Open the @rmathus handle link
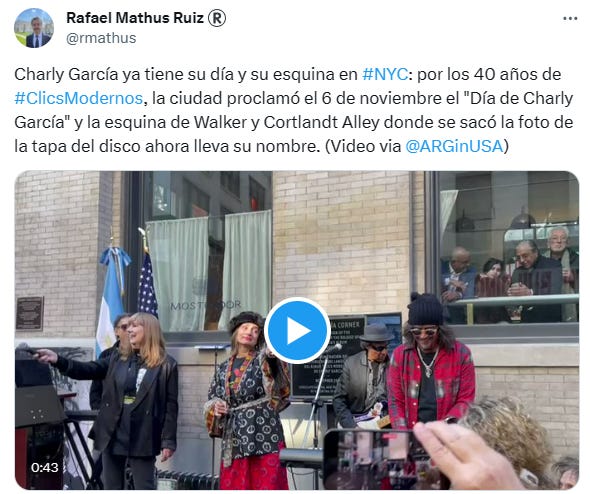 (x=101, y=38)
